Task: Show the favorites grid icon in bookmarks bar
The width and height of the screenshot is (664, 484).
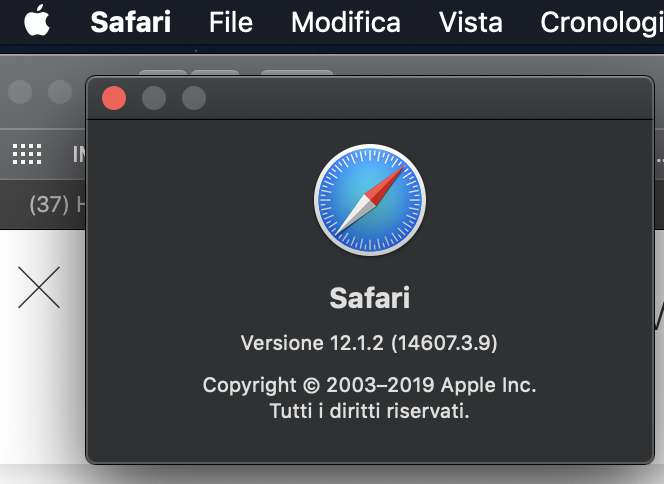Action: [x=27, y=154]
